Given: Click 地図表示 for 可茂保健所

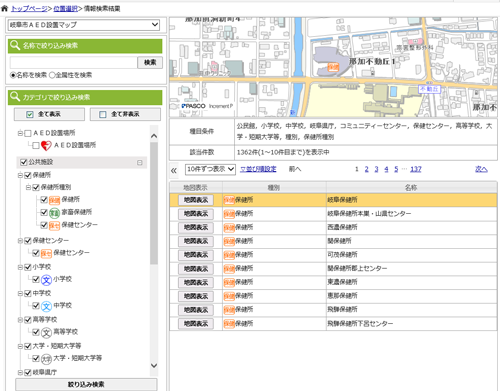Looking at the screenshot, I should coord(196,255).
